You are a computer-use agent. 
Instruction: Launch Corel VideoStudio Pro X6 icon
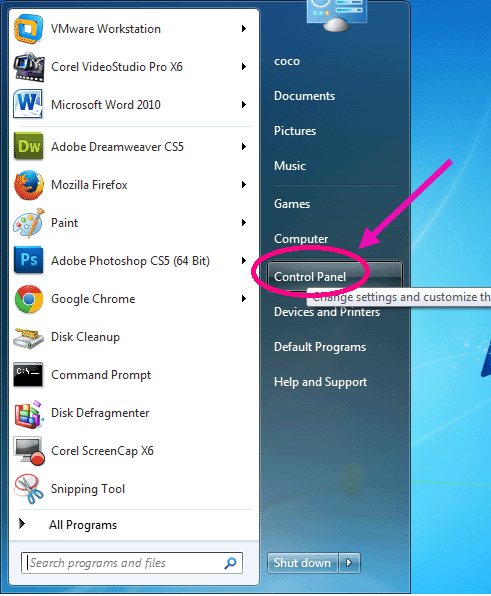point(29,67)
